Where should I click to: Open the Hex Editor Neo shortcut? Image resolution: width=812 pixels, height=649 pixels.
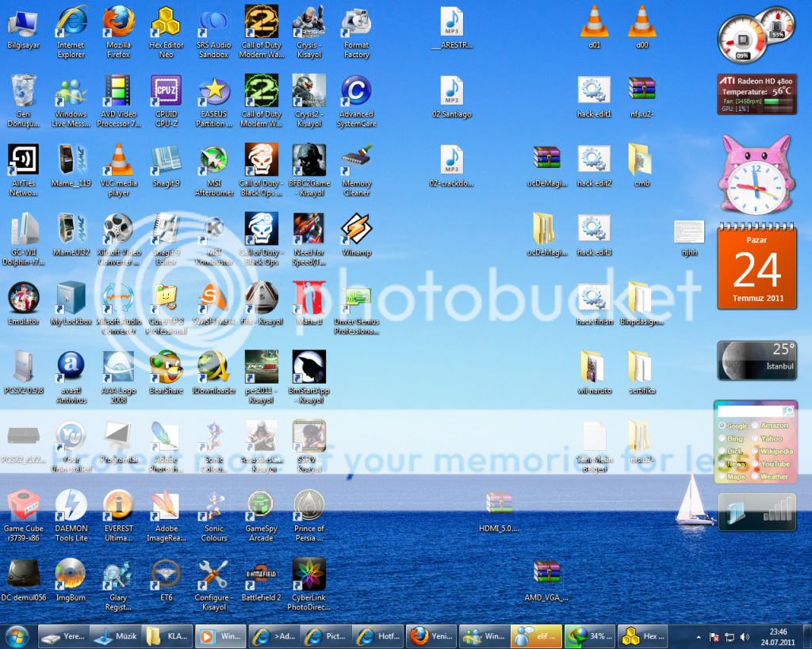point(166,23)
